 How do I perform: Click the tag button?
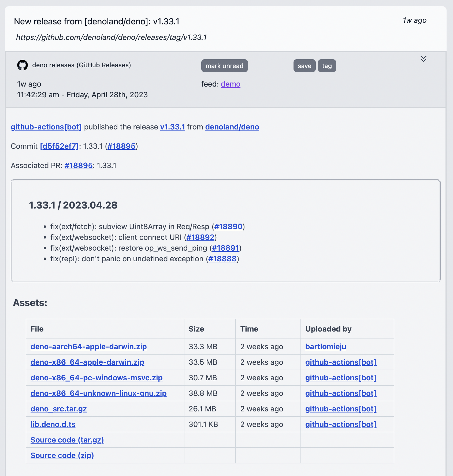pos(327,66)
